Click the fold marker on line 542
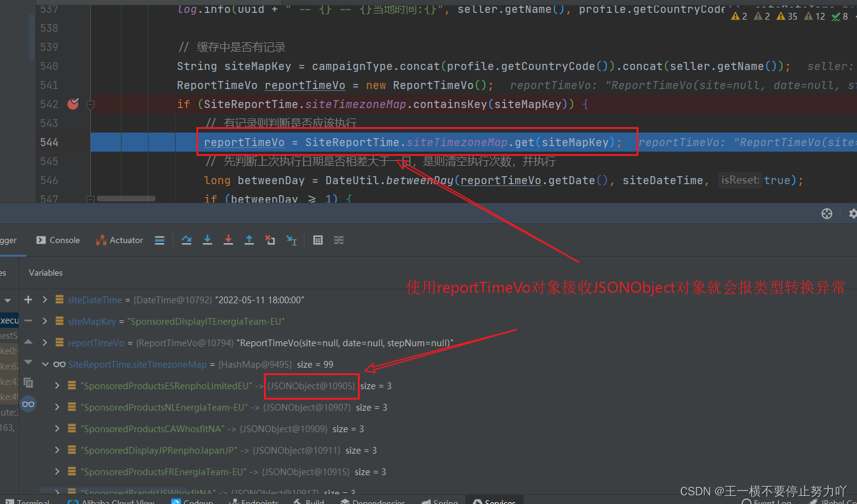This screenshot has width=857, height=504. tap(91, 105)
